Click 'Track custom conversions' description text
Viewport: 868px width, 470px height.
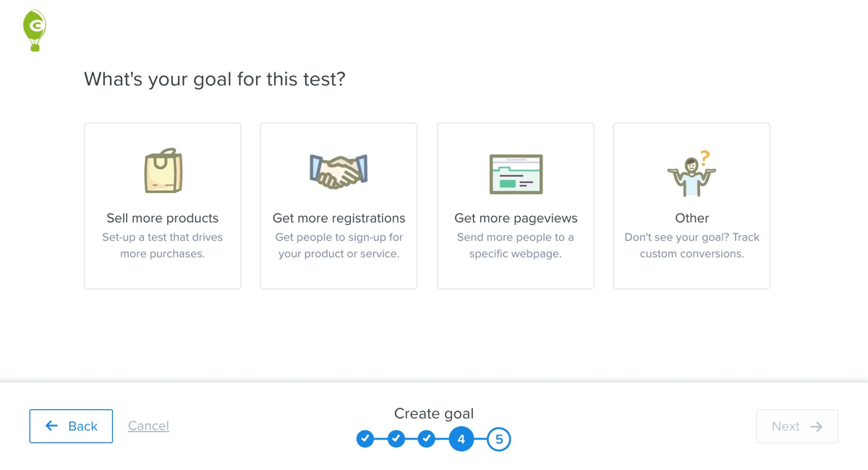click(x=692, y=245)
